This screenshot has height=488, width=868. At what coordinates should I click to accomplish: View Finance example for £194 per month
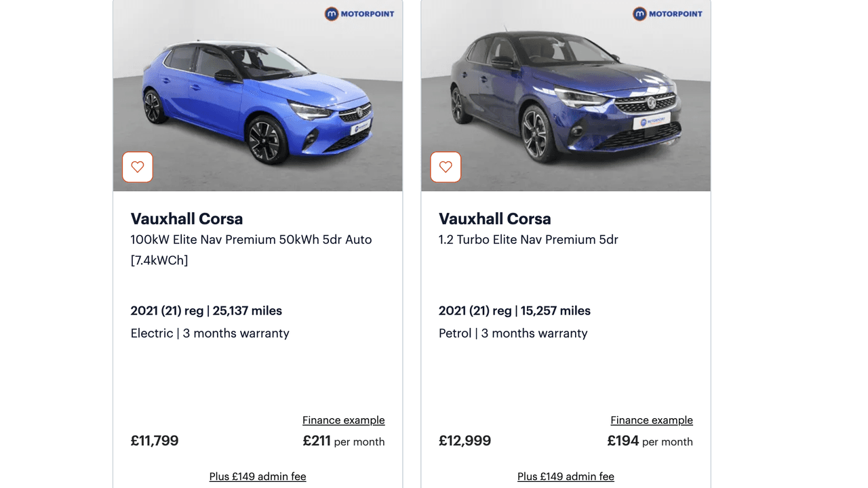[651, 420]
